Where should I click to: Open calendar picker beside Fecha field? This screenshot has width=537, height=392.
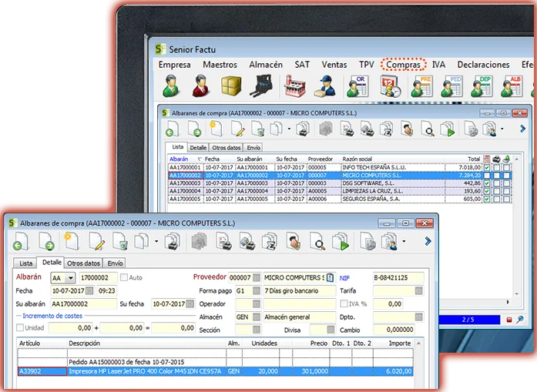89,290
